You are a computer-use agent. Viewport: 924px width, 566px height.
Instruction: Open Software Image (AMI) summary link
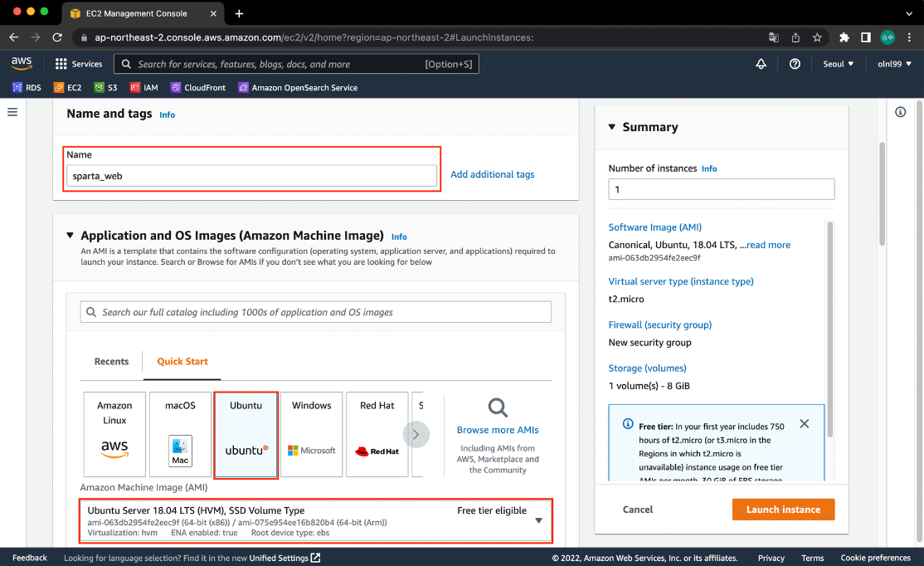click(x=654, y=227)
